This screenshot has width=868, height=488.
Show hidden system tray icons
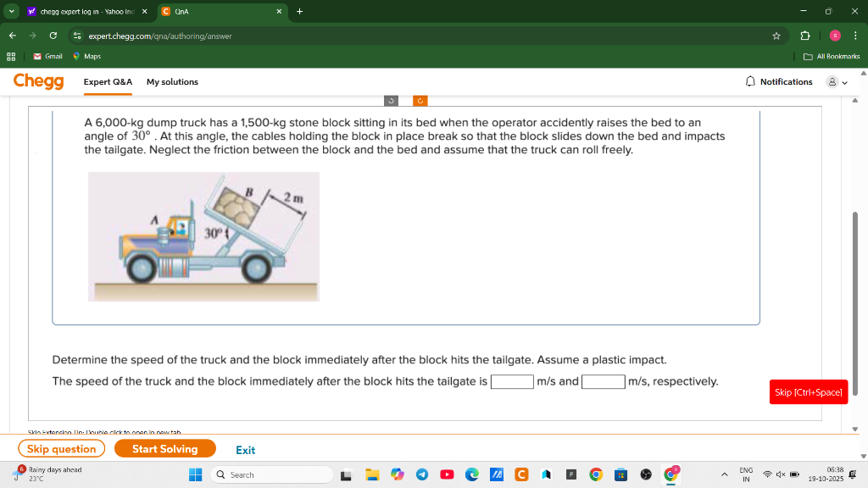[x=724, y=474]
